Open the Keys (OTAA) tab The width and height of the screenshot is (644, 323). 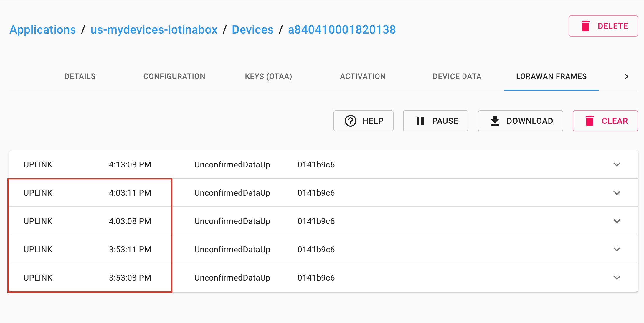coord(269,77)
